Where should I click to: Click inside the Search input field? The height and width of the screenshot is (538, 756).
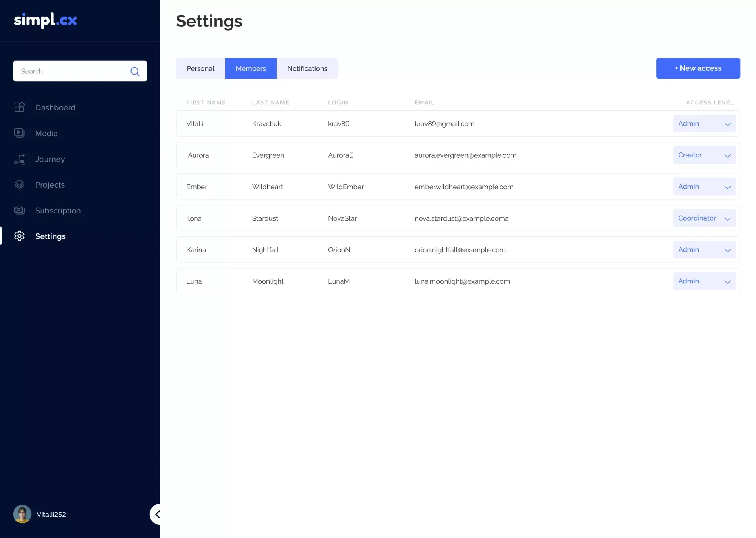(x=68, y=71)
